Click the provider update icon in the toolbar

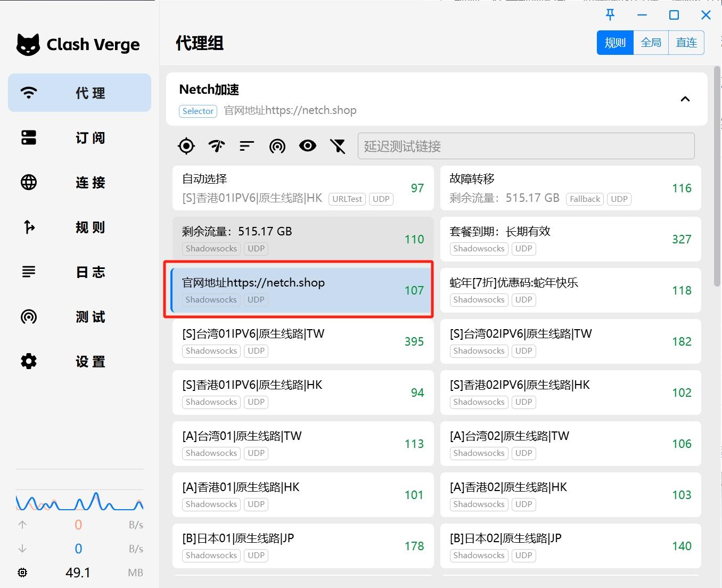pos(277,146)
